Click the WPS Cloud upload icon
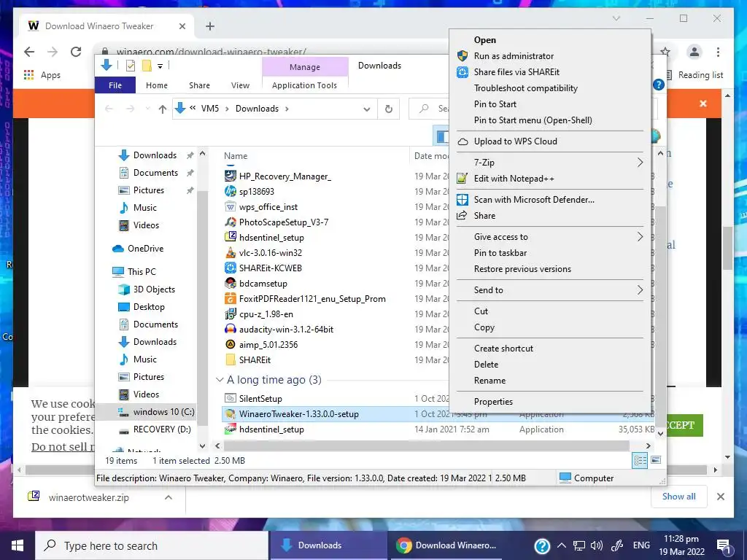747x560 pixels. point(462,141)
